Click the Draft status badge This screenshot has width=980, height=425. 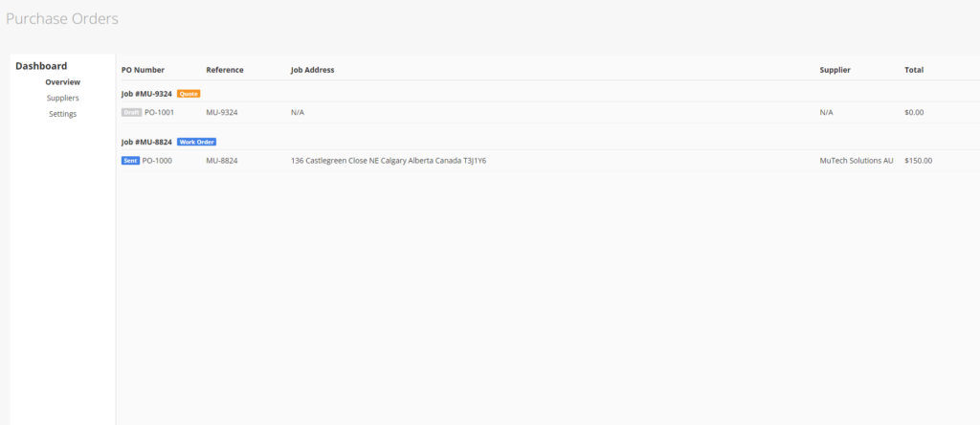tap(131, 113)
